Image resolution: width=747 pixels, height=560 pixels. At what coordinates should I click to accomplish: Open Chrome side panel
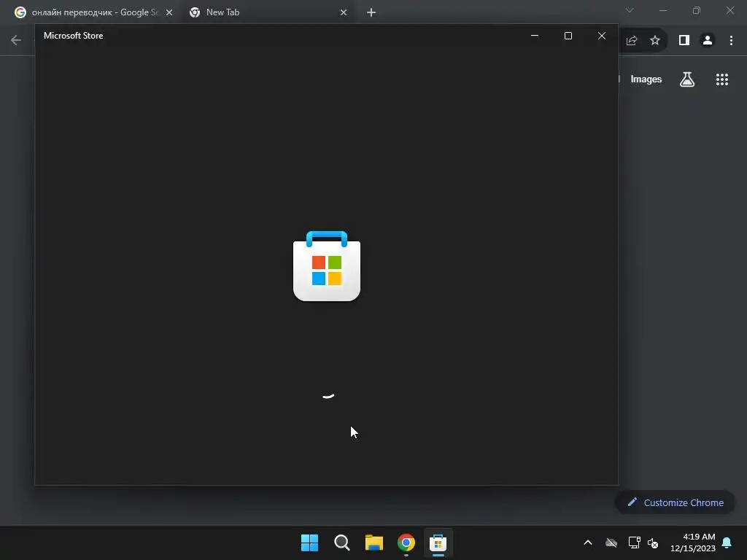click(x=684, y=41)
